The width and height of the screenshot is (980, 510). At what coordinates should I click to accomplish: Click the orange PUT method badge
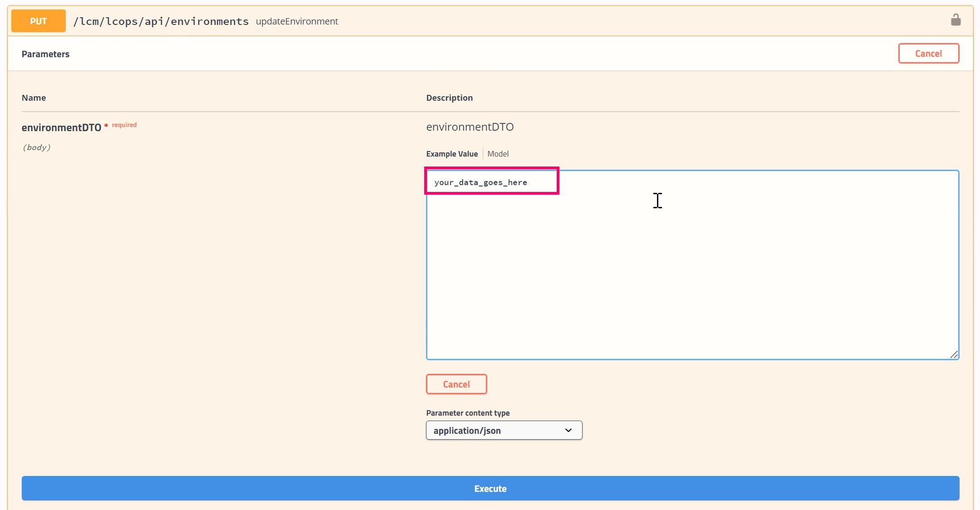38,21
